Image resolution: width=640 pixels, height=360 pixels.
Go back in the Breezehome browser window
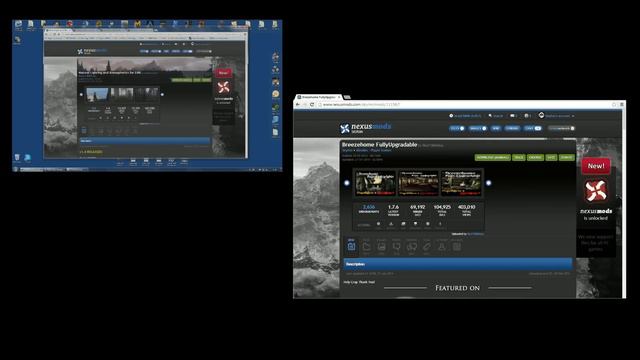click(298, 105)
